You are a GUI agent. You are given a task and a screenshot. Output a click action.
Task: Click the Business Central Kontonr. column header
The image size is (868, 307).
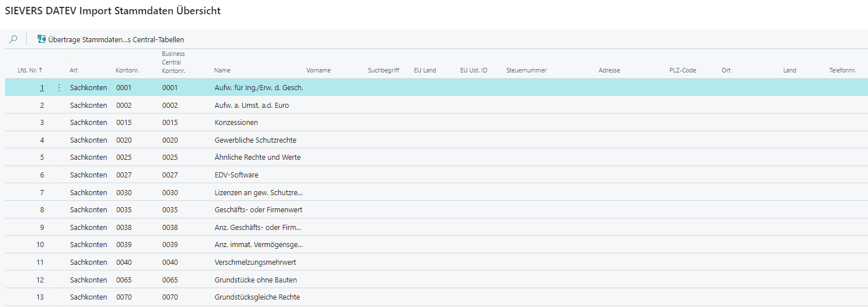[173, 62]
